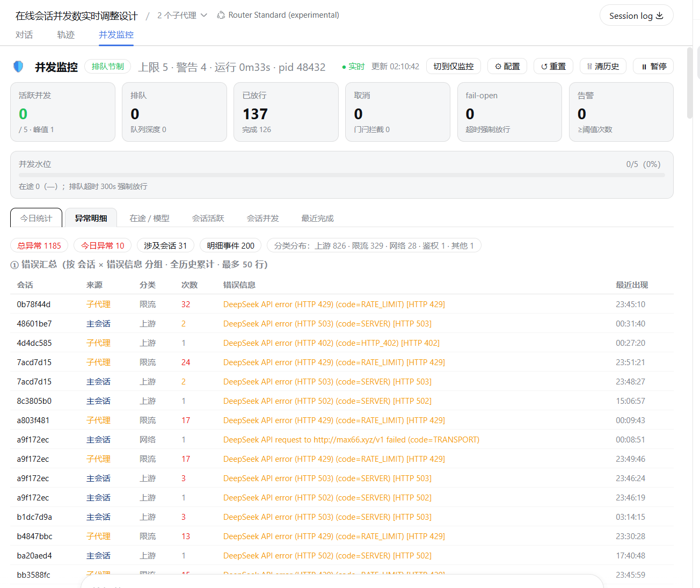Viewport: 700px width, 588px height.
Task: Click the blue shield icon
Action: coord(18,67)
